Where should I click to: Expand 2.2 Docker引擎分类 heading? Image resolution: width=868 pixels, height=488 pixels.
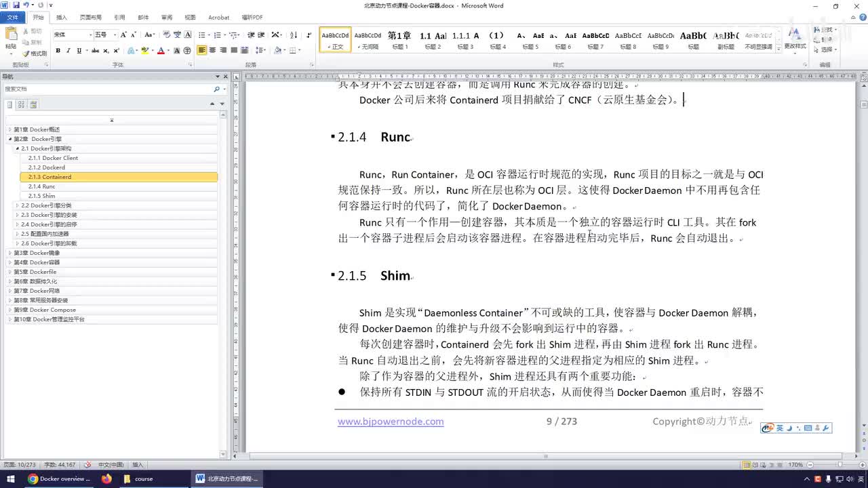click(x=17, y=205)
